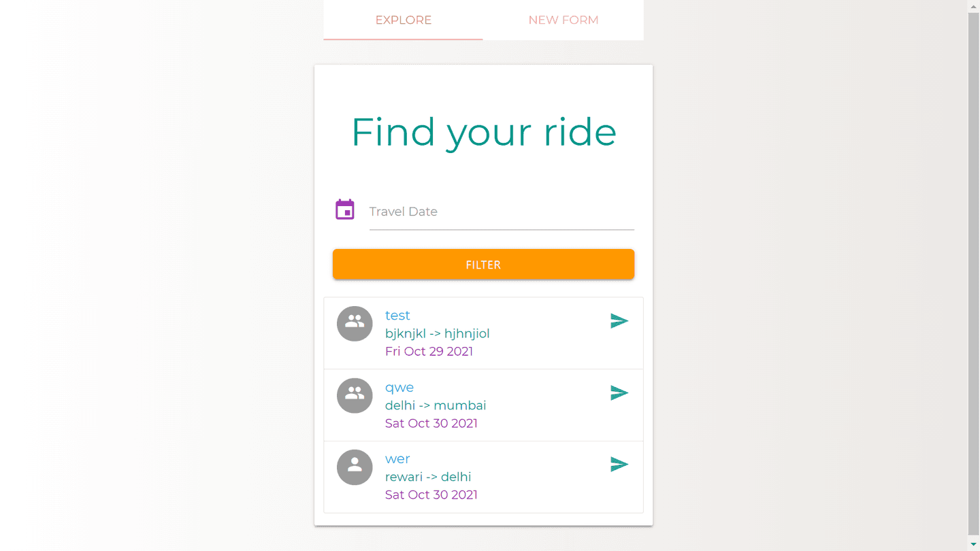Click the send arrow for qwe ride

coord(619,393)
